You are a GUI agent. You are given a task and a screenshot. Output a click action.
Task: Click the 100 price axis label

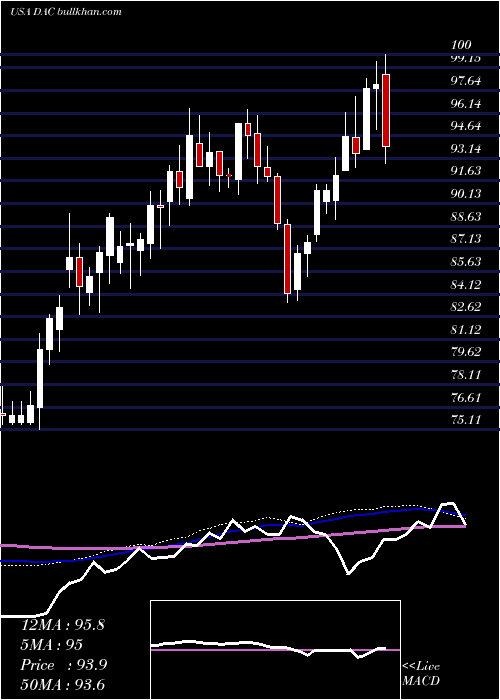coord(461,45)
